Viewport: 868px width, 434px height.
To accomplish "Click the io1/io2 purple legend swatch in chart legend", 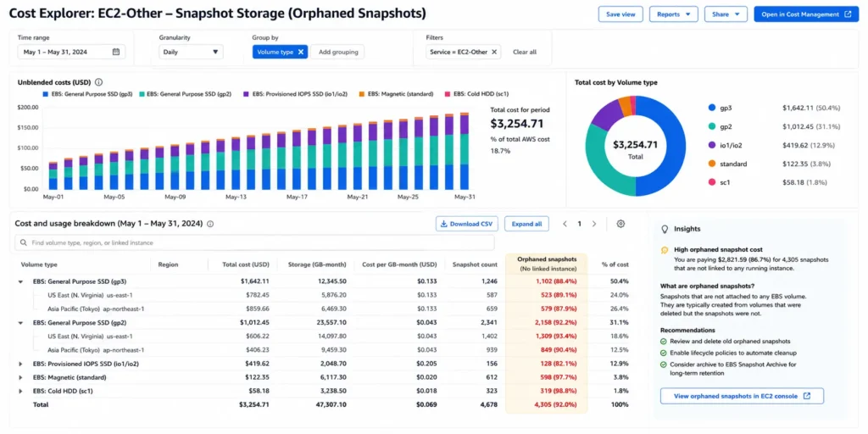I will click(246, 94).
